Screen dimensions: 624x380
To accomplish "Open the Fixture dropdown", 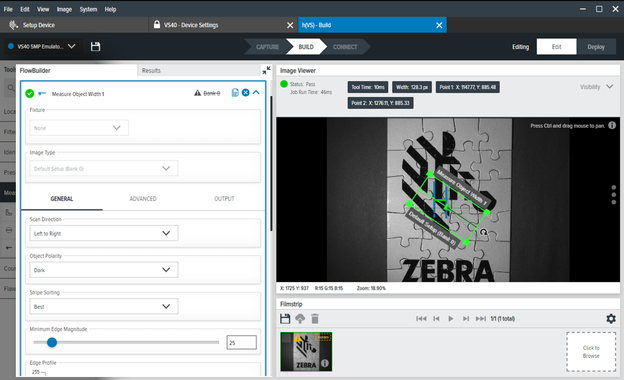I will click(79, 128).
